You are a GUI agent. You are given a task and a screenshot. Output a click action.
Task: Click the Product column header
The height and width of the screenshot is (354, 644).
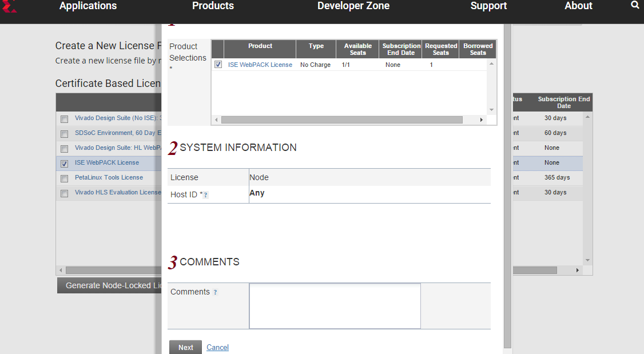point(260,49)
